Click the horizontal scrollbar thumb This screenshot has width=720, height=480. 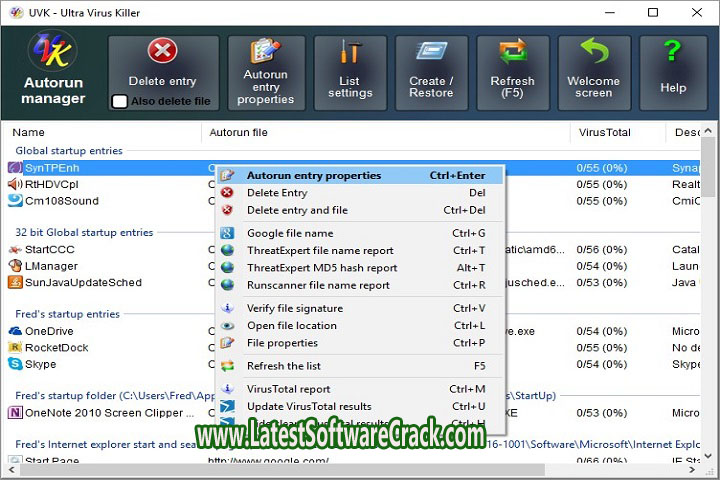click(281, 470)
